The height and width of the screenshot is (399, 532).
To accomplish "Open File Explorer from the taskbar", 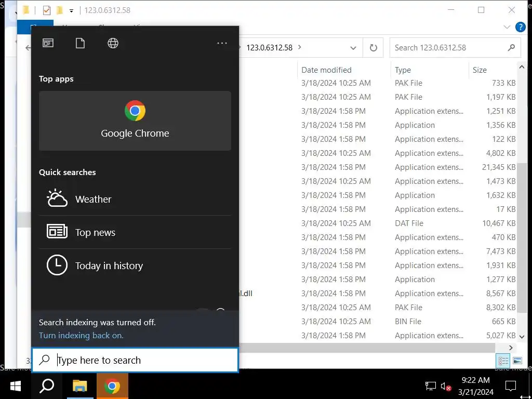I will click(80, 386).
